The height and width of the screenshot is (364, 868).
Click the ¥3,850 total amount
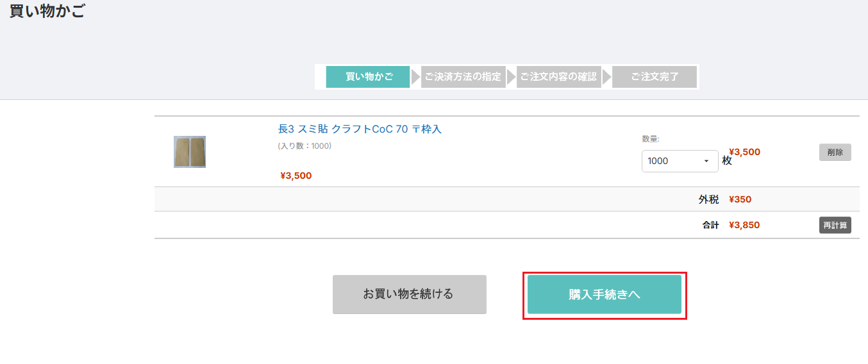(x=744, y=225)
